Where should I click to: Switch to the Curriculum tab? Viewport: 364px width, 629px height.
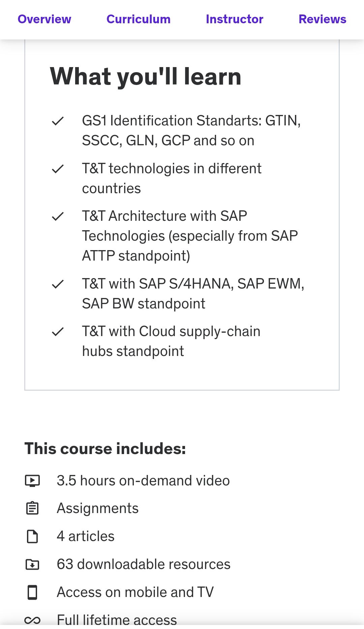pyautogui.click(x=139, y=19)
